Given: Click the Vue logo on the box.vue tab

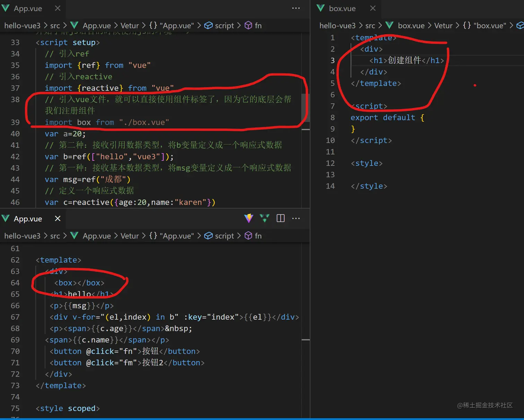Looking at the screenshot, I should [x=321, y=8].
